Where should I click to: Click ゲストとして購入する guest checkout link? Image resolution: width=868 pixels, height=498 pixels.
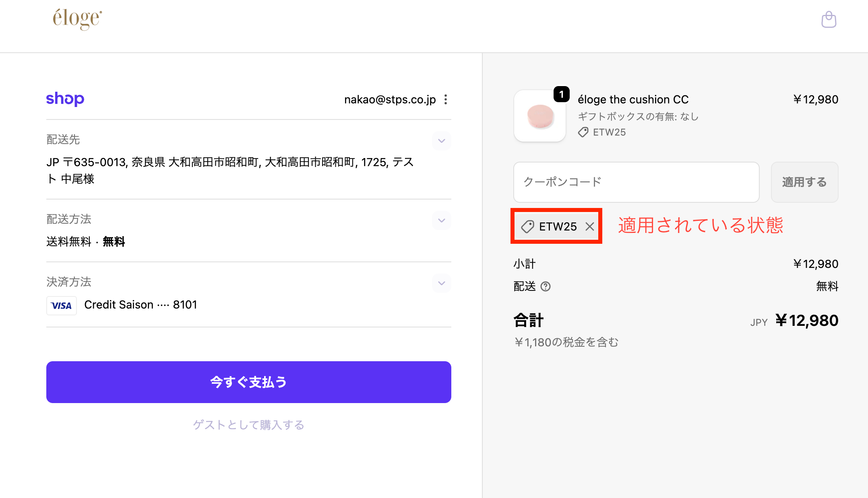[248, 425]
